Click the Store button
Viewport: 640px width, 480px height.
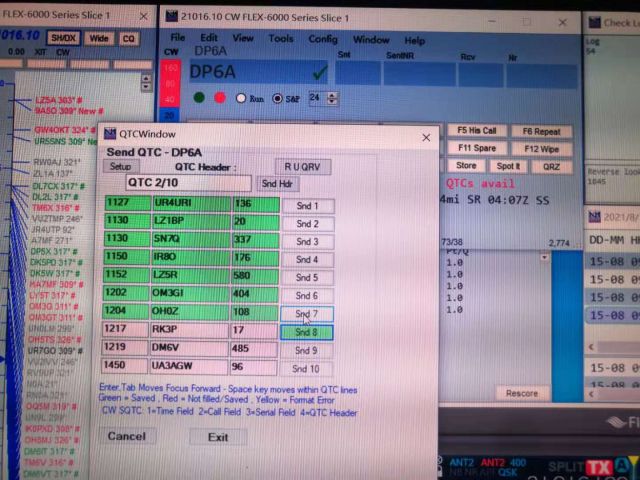coord(466,165)
